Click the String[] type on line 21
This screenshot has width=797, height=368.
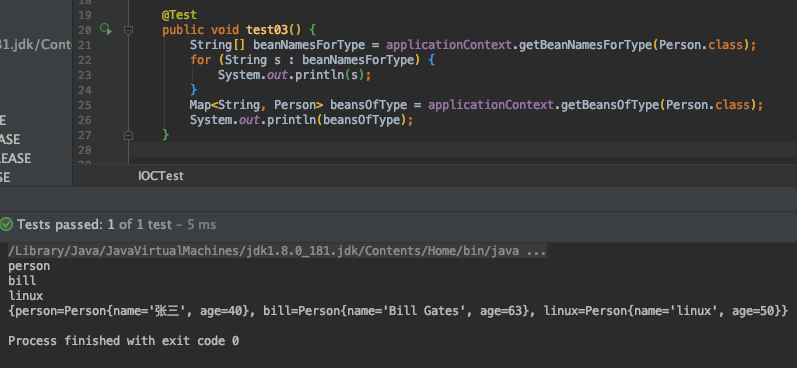(x=218, y=45)
